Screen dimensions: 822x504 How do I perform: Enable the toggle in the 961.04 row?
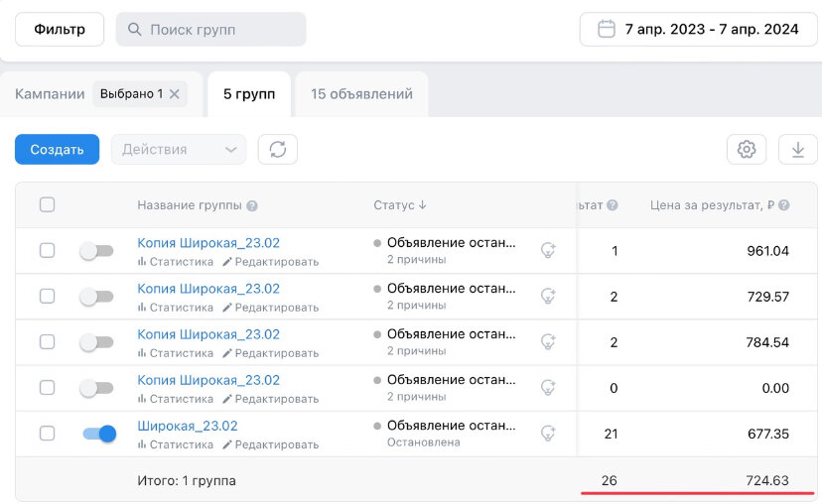tap(97, 251)
